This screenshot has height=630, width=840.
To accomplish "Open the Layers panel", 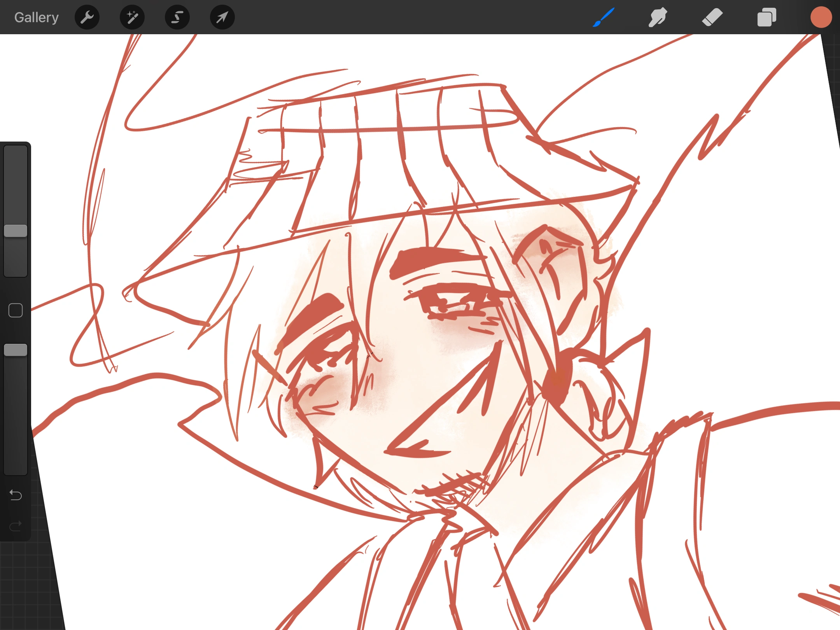I will (766, 17).
